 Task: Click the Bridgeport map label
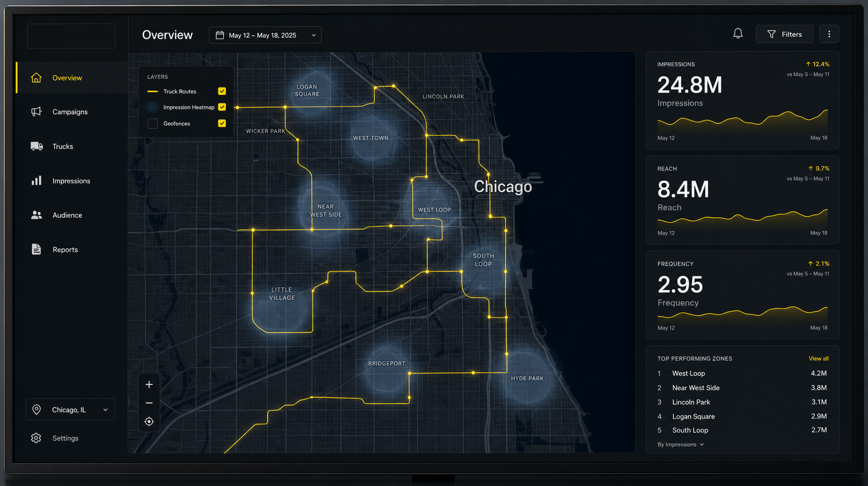tap(387, 364)
